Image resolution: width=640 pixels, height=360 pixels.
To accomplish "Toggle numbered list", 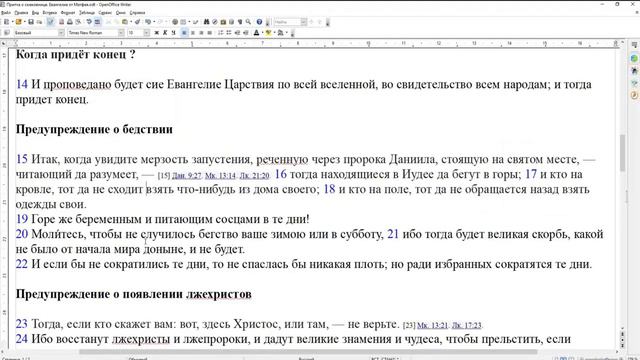I will click(220, 33).
